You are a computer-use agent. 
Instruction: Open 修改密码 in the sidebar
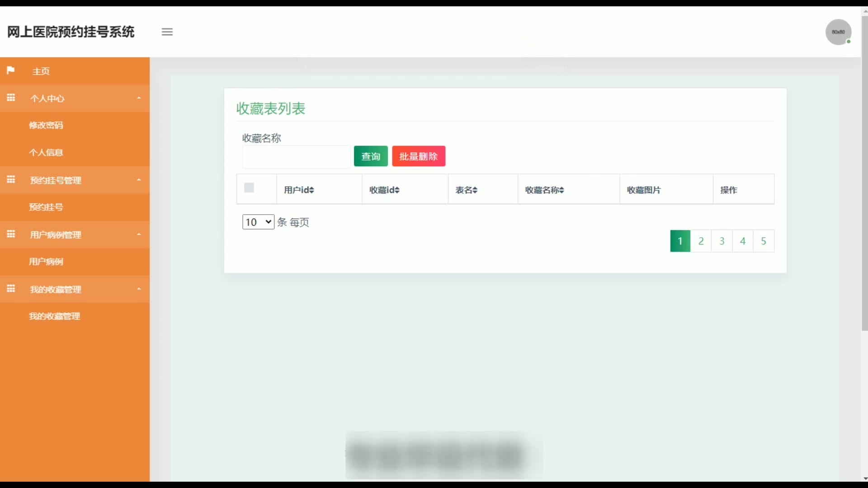pos(46,125)
